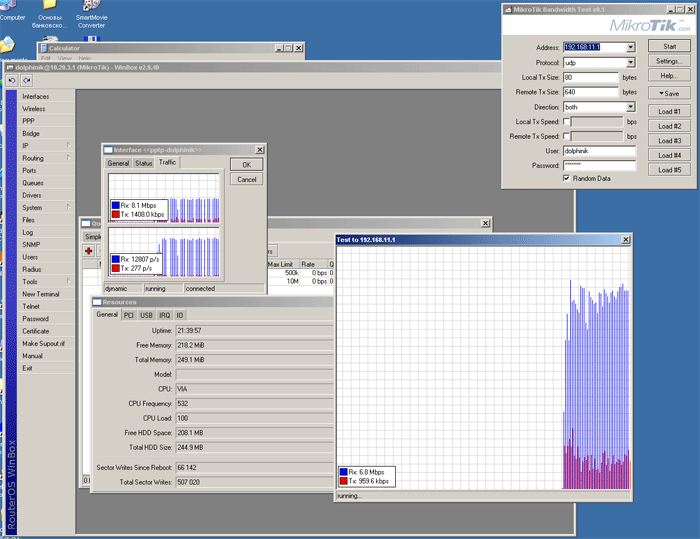700x539 pixels.
Task: Click the Help... button
Action: [x=669, y=76]
